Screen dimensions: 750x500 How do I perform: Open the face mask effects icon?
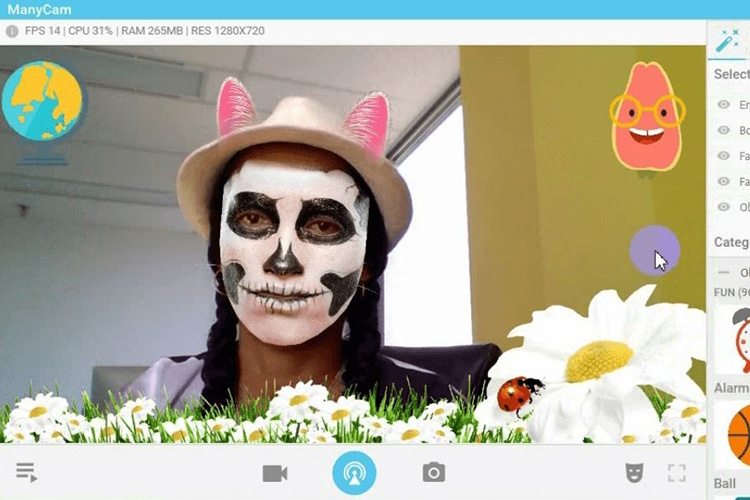pos(634,473)
